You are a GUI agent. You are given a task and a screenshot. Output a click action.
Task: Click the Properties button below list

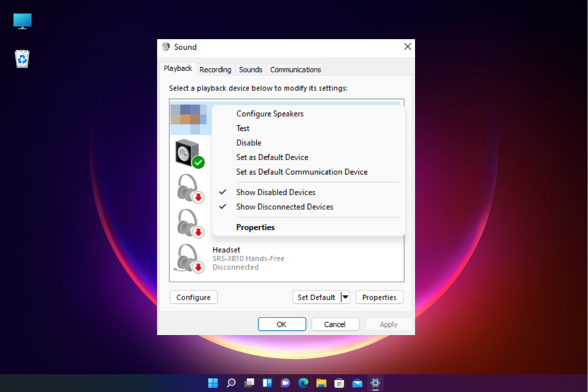pyautogui.click(x=379, y=297)
